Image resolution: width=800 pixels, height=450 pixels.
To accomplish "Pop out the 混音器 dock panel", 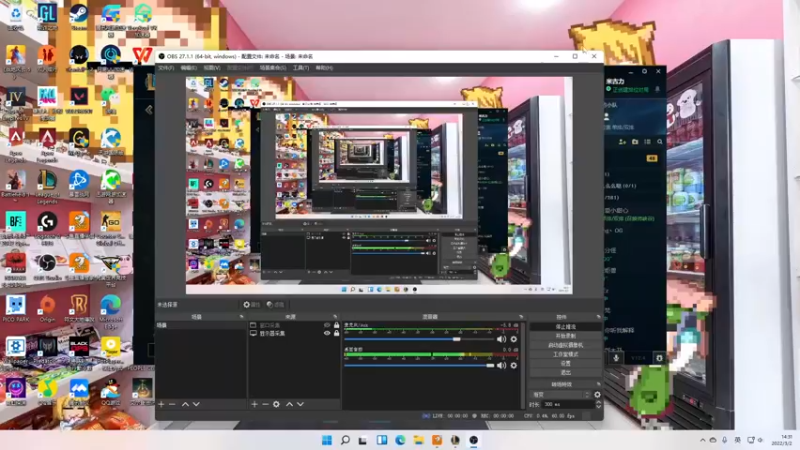I will click(521, 317).
